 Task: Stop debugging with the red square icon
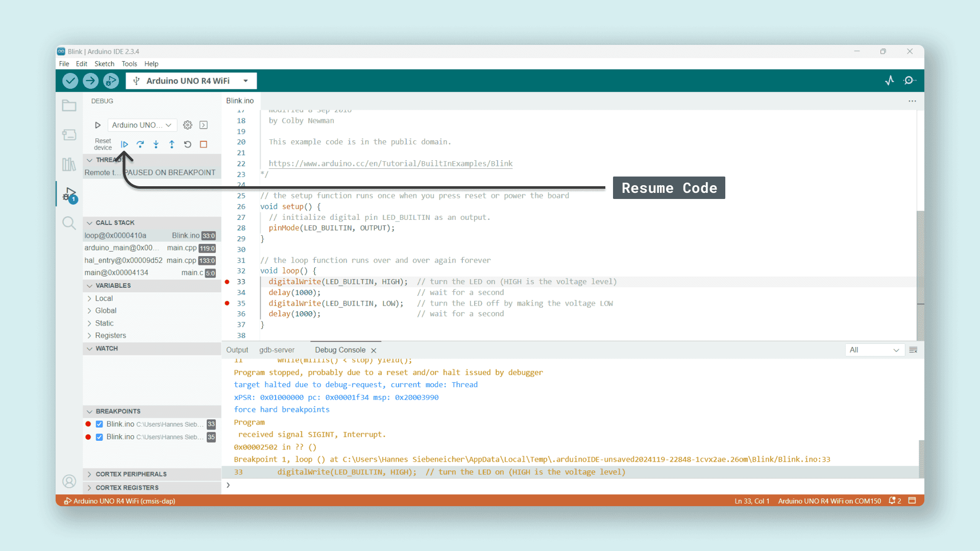point(204,144)
